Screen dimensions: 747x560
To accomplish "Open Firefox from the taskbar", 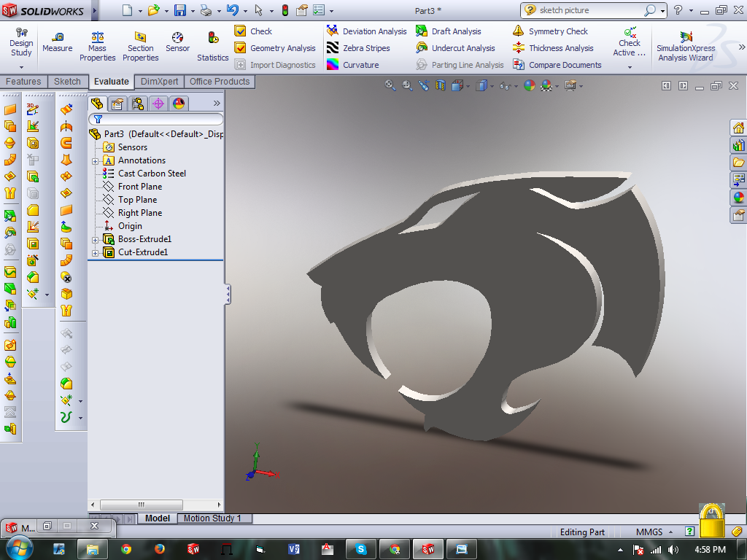I will pos(160,549).
